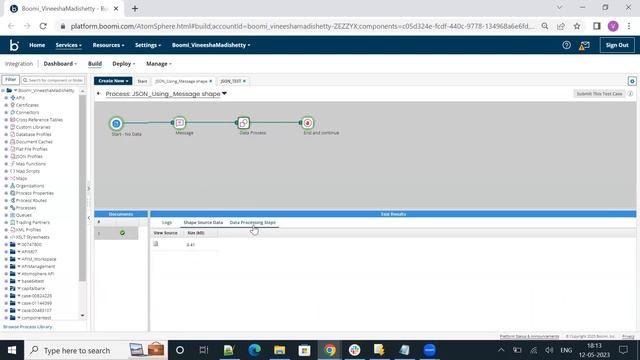Open the Data Processing Steps tab
This screenshot has height=360, width=640.
coord(252,222)
